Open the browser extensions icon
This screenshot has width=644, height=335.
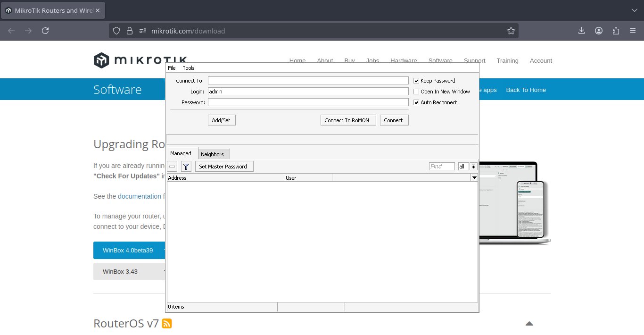616,31
